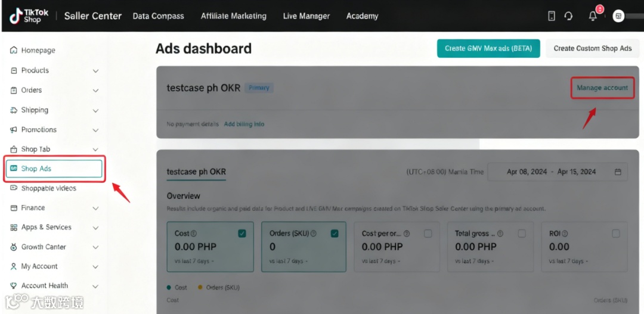The width and height of the screenshot is (644, 314).
Task: Show the Cost metric info tooltip
Action: pyautogui.click(x=194, y=234)
